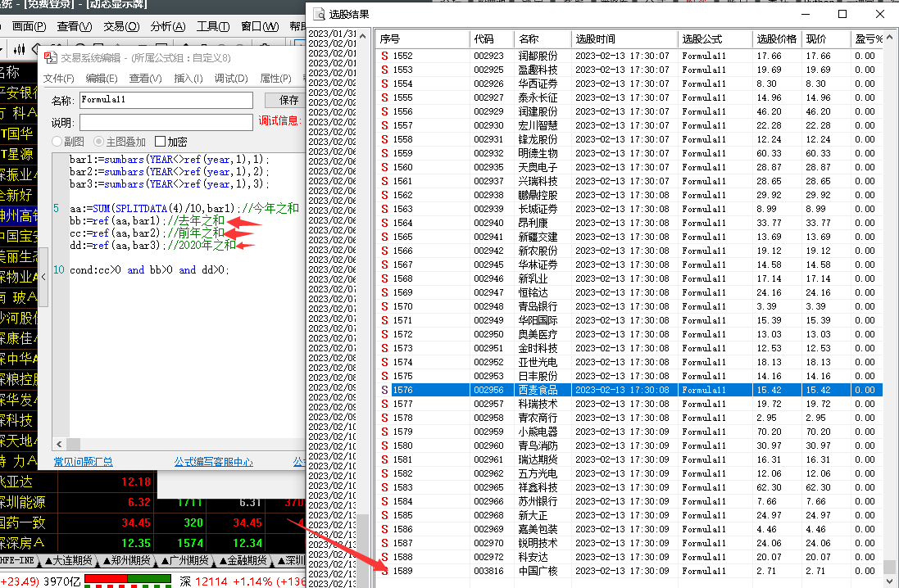The image size is (899, 588).
Task: Click the S icon of row 1560
Action: pyautogui.click(x=384, y=167)
